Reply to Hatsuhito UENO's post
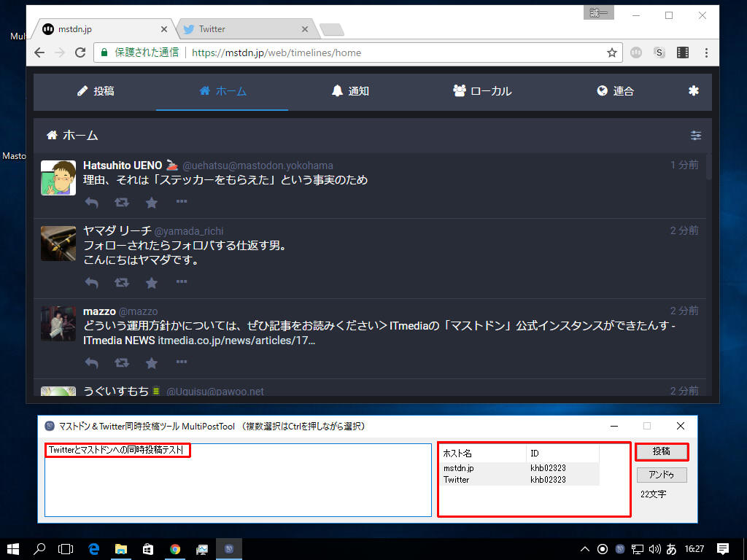747x560 pixels. (91, 203)
